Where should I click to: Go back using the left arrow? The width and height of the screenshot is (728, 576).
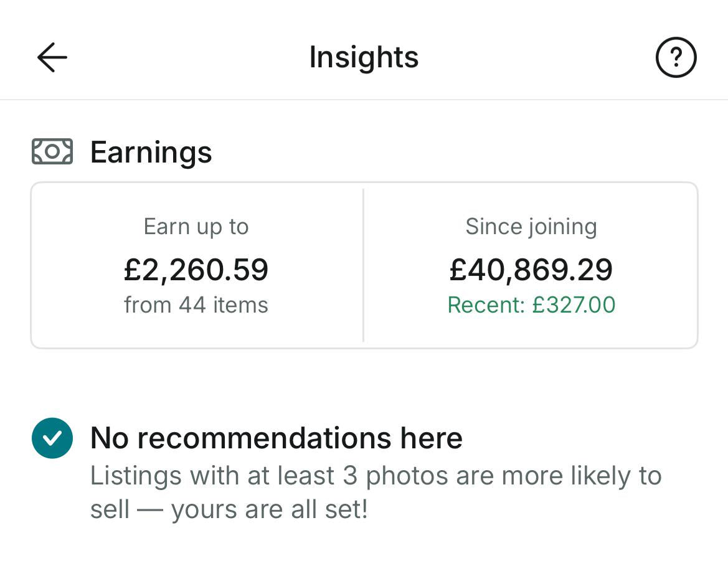[52, 58]
